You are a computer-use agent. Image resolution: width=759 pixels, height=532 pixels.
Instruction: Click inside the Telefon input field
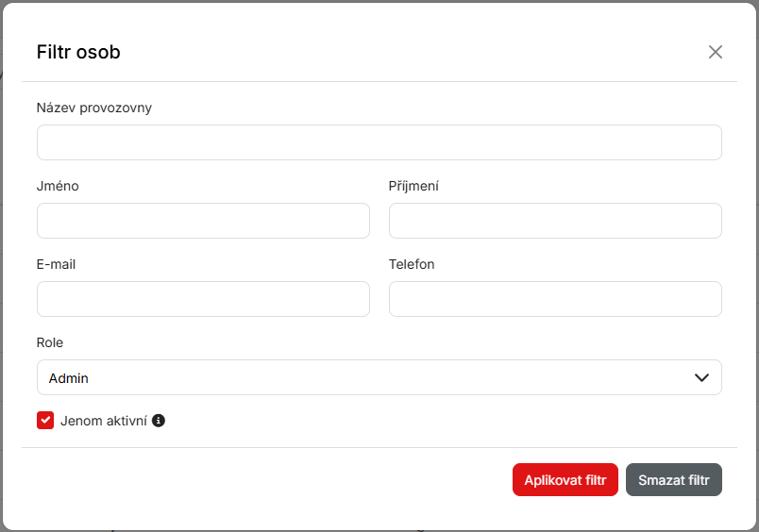(x=555, y=299)
